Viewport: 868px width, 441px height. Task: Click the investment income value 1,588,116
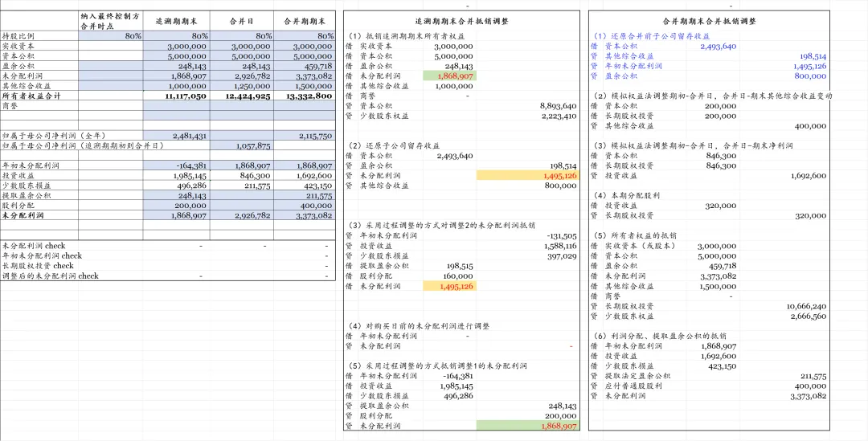[560, 246]
